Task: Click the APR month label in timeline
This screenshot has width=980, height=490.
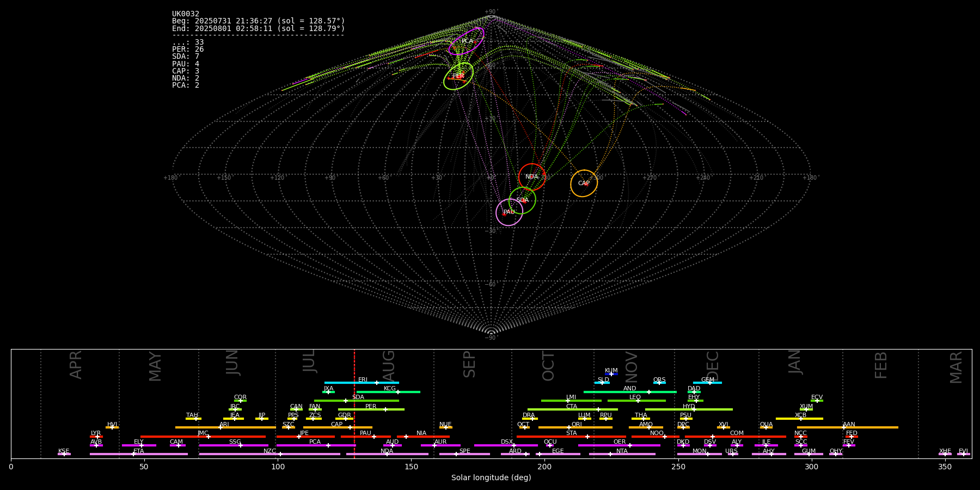Action: pyautogui.click(x=76, y=365)
